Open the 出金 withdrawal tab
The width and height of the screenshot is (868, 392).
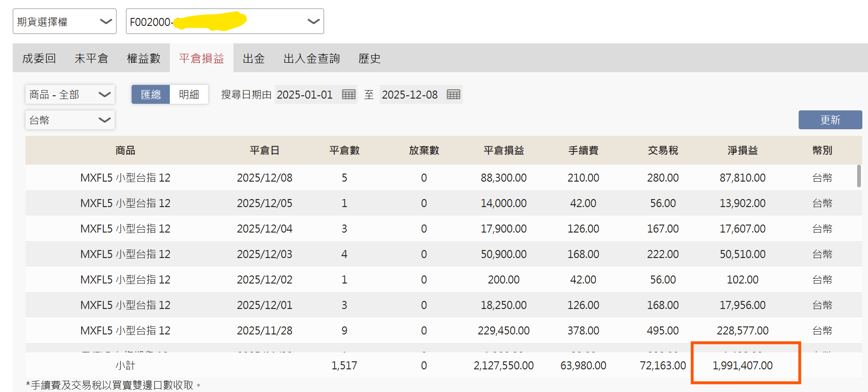[254, 58]
